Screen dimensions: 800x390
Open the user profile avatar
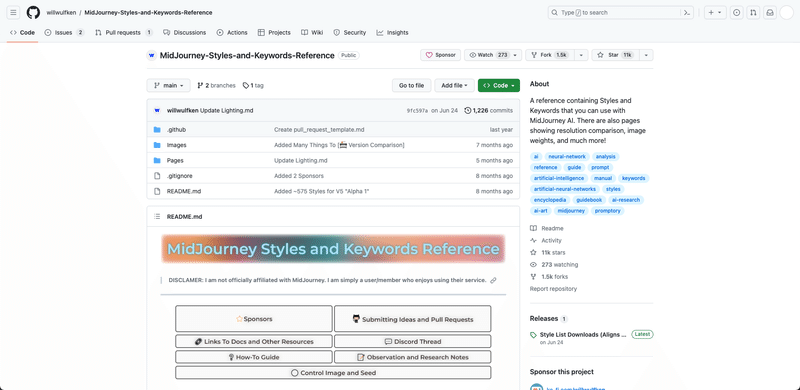point(787,13)
